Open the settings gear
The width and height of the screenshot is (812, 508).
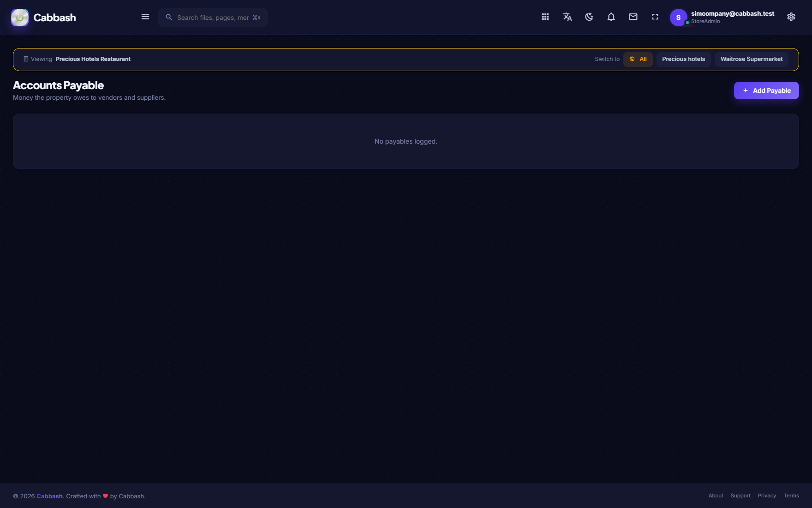pos(791,17)
